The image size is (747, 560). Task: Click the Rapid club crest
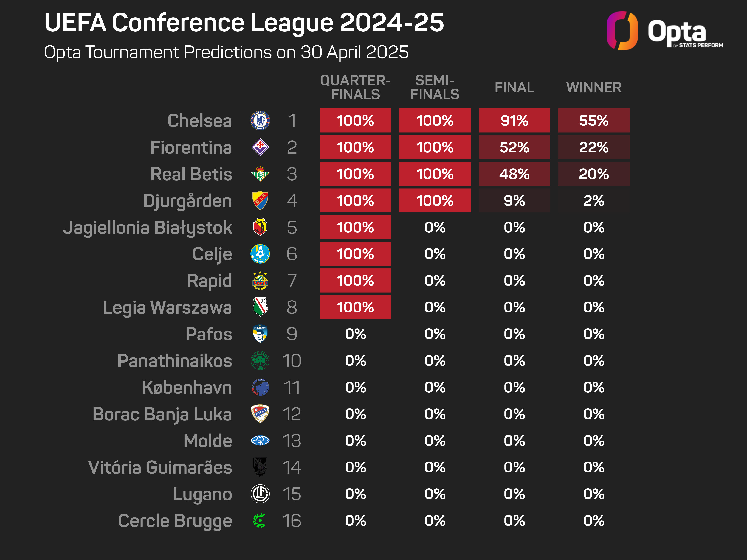pyautogui.click(x=260, y=281)
